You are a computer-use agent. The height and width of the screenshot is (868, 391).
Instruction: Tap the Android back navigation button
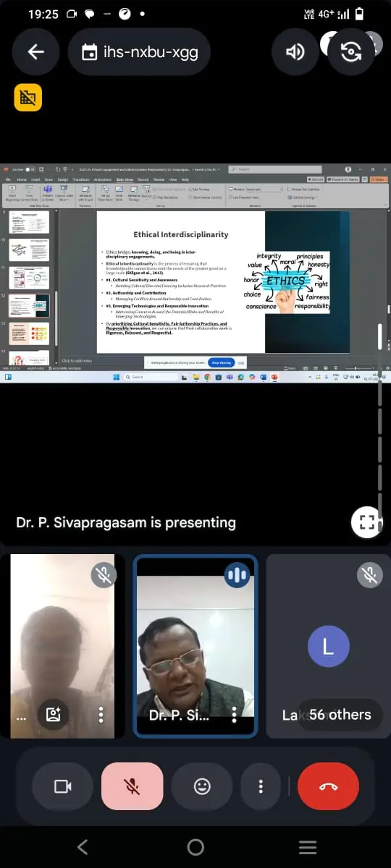click(83, 847)
